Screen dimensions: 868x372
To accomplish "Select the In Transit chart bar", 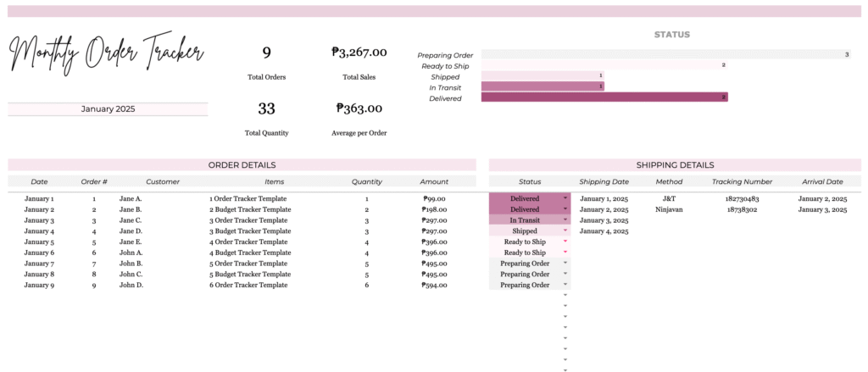I will (542, 86).
